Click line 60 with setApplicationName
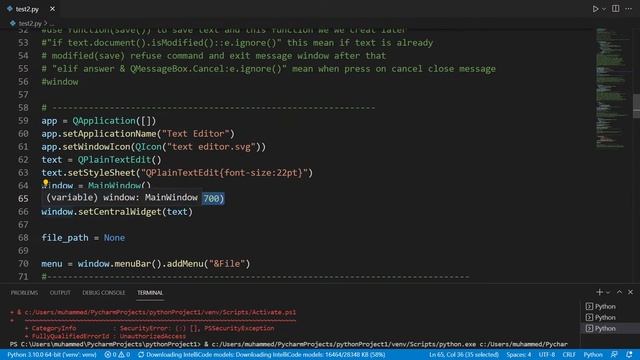Image resolution: width=640 pixels, height=360 pixels. pyautogui.click(x=138, y=134)
